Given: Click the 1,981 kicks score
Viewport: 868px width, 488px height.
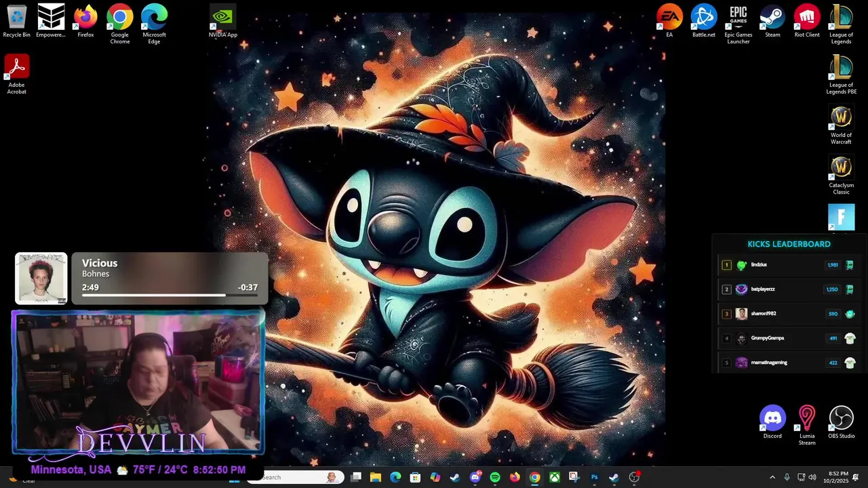Looking at the screenshot, I should coord(833,265).
